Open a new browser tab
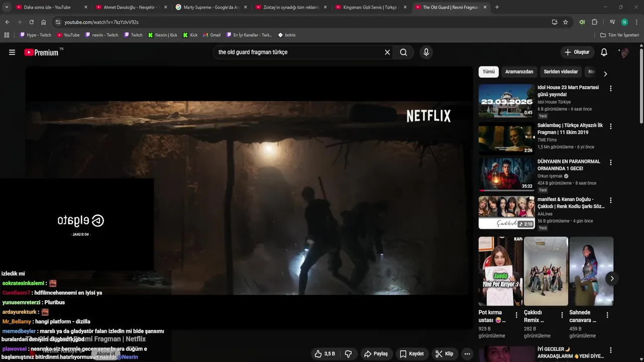The width and height of the screenshot is (644, 362). [497, 7]
